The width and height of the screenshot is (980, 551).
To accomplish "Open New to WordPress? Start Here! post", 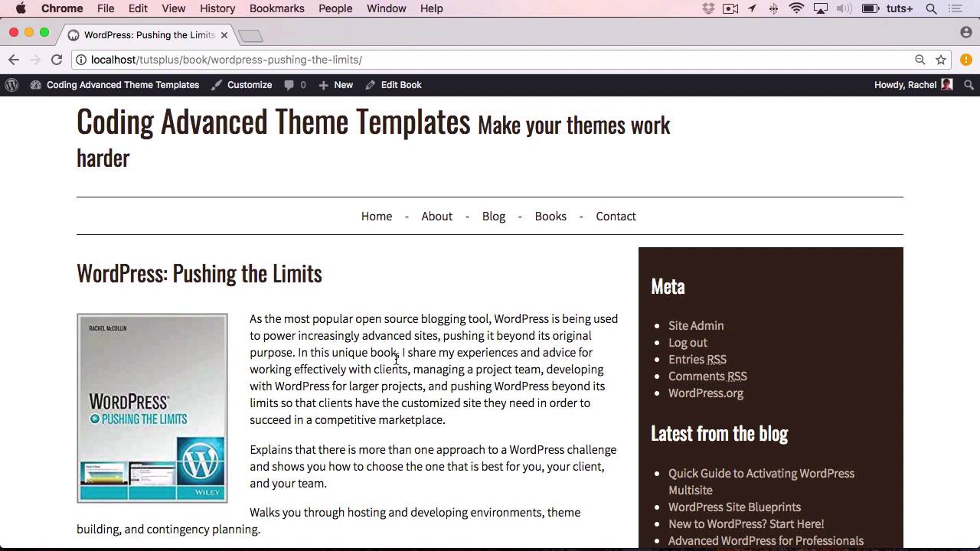I will click(x=746, y=524).
